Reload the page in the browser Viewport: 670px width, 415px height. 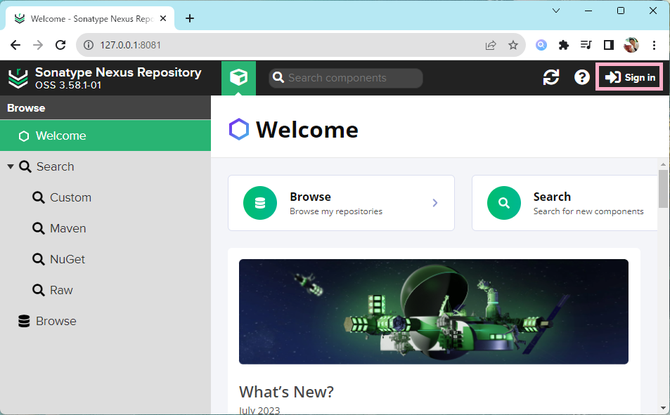click(x=61, y=45)
